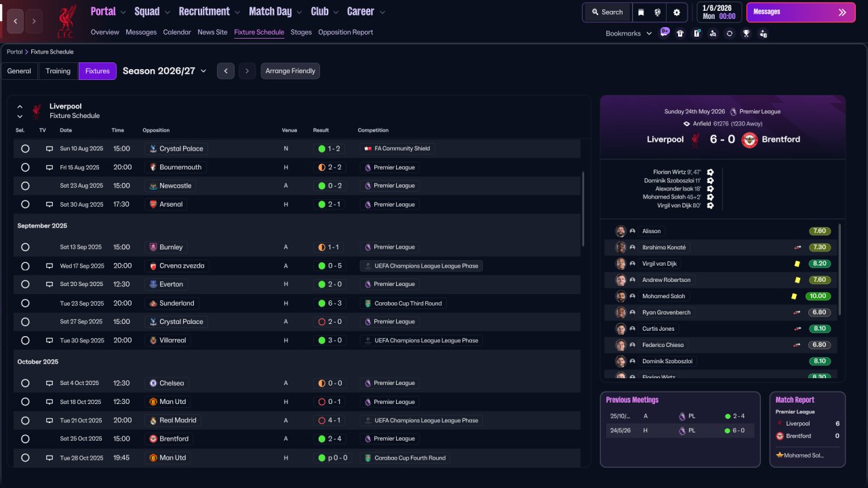Click Alisson's player portrait
Viewport: 868px width, 488px height.
(620, 231)
